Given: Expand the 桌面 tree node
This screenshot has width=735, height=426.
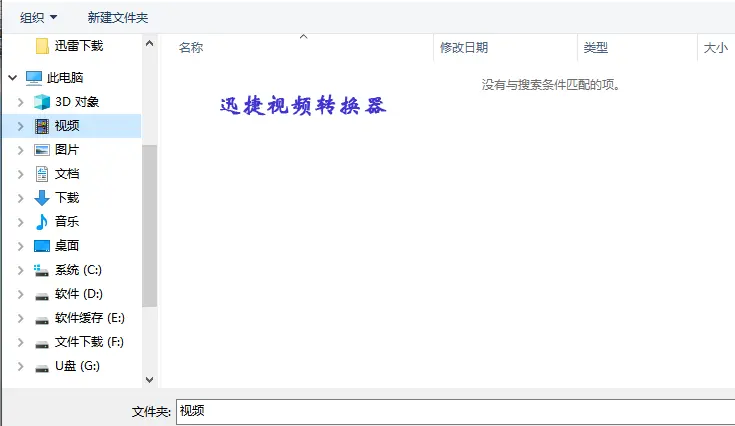Looking at the screenshot, I should coord(20,246).
